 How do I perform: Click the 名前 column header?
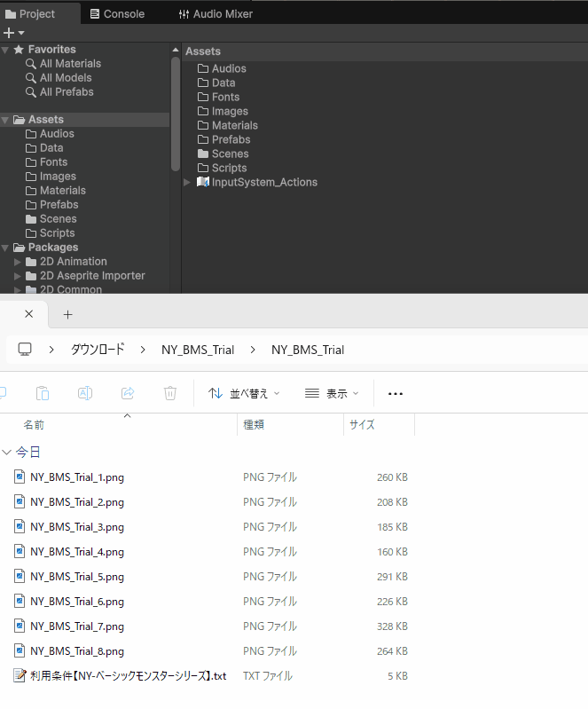[x=34, y=425]
